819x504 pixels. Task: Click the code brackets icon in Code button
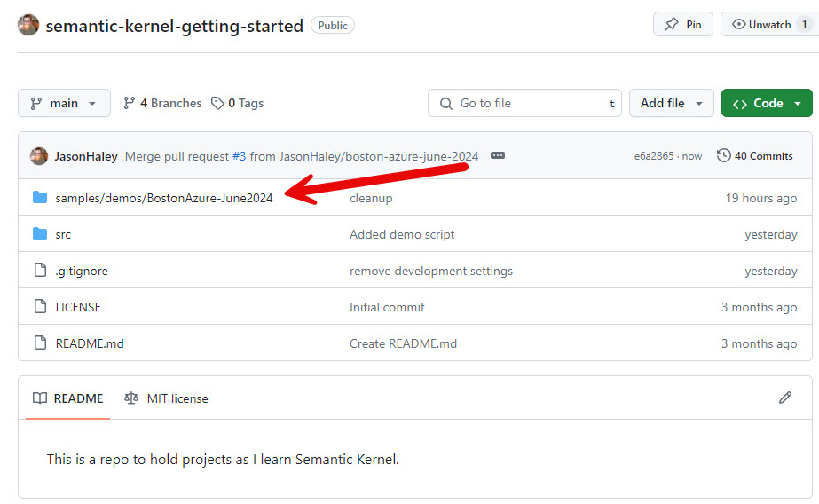(740, 104)
